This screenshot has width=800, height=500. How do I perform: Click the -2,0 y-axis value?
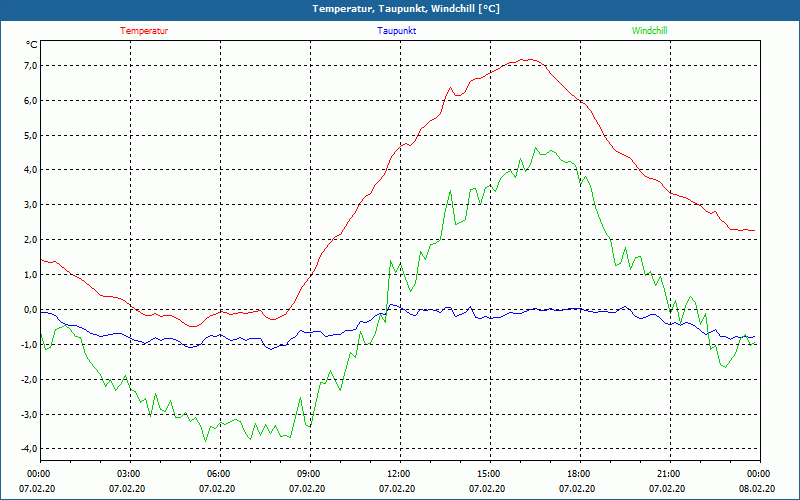tap(30, 380)
